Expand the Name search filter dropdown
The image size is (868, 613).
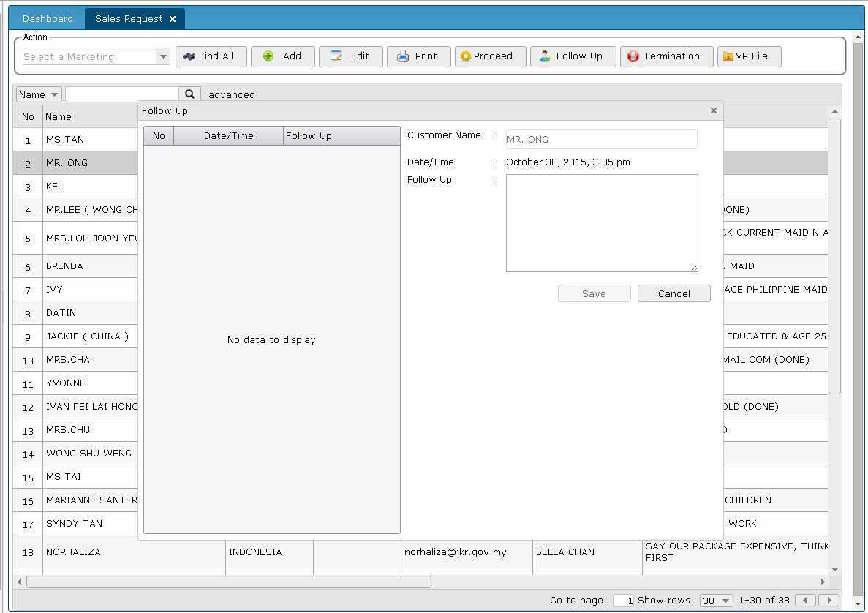pyautogui.click(x=39, y=94)
